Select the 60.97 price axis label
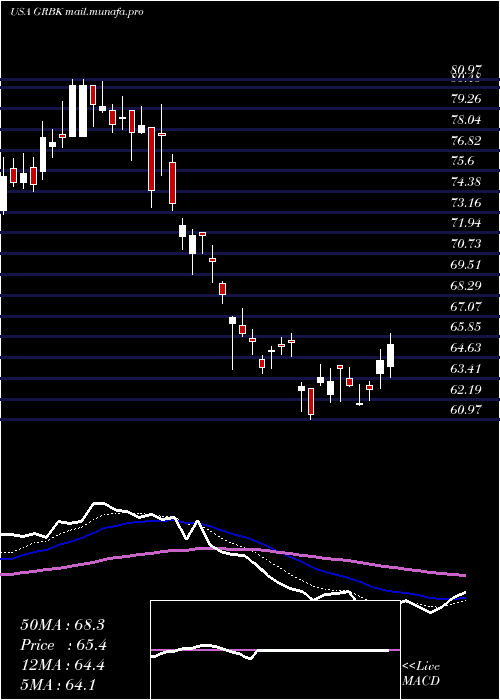 (467, 409)
